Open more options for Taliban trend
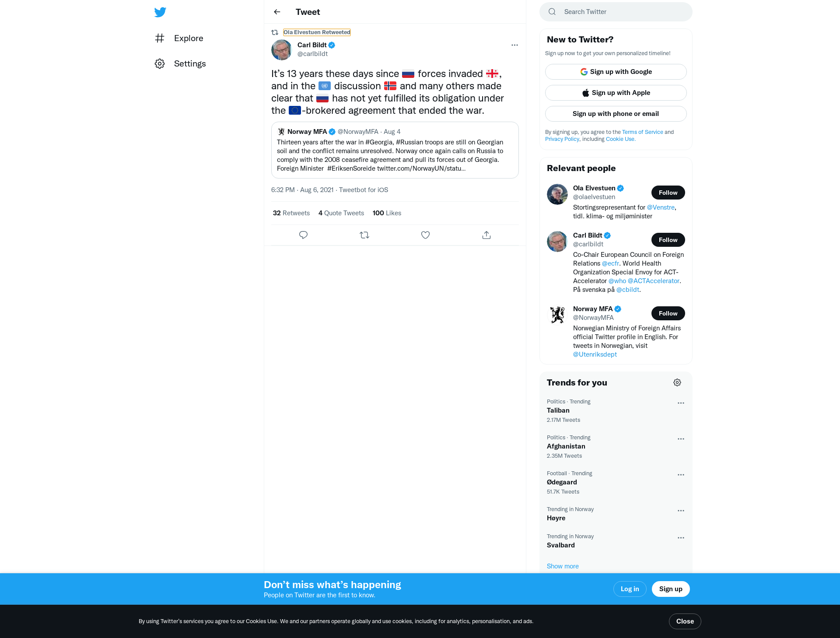840x638 pixels. 681,403
